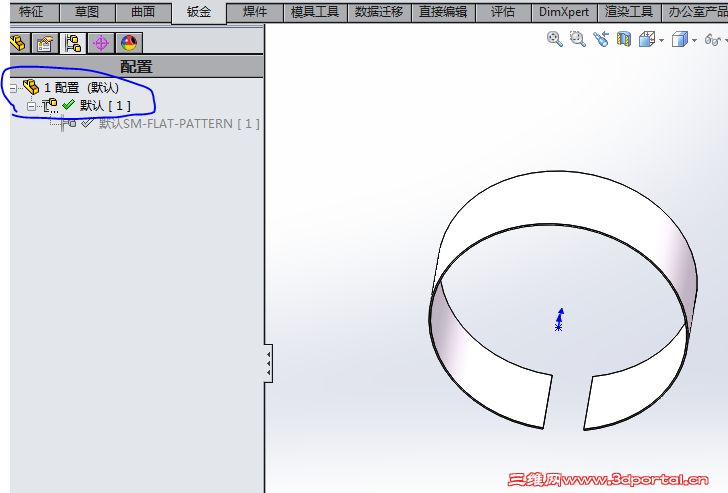The image size is (728, 493).
Task: Click the Zoom to Area icon
Action: (578, 39)
